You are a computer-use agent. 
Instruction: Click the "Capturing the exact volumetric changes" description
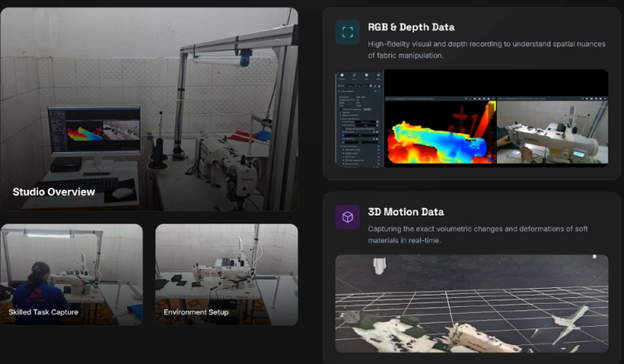click(478, 234)
